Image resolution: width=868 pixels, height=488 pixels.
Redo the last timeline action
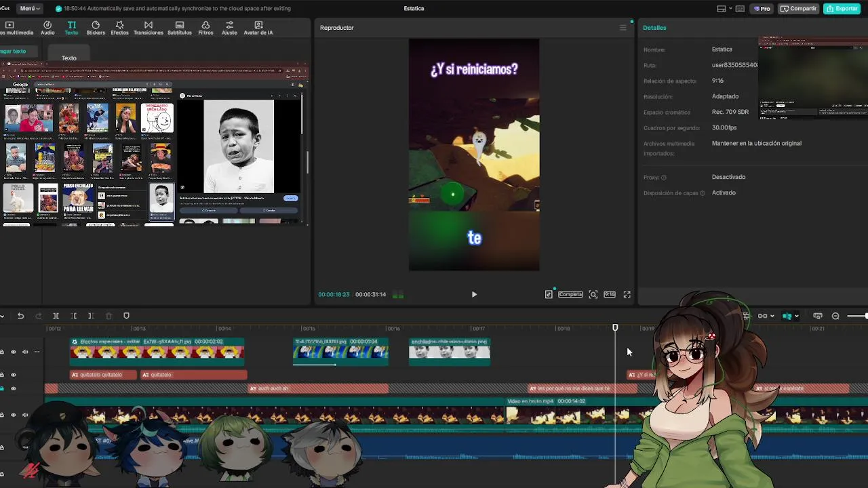38,316
